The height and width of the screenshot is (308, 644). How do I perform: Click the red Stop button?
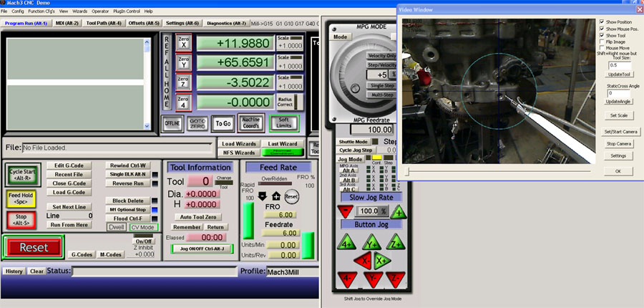pyautogui.click(x=21, y=220)
